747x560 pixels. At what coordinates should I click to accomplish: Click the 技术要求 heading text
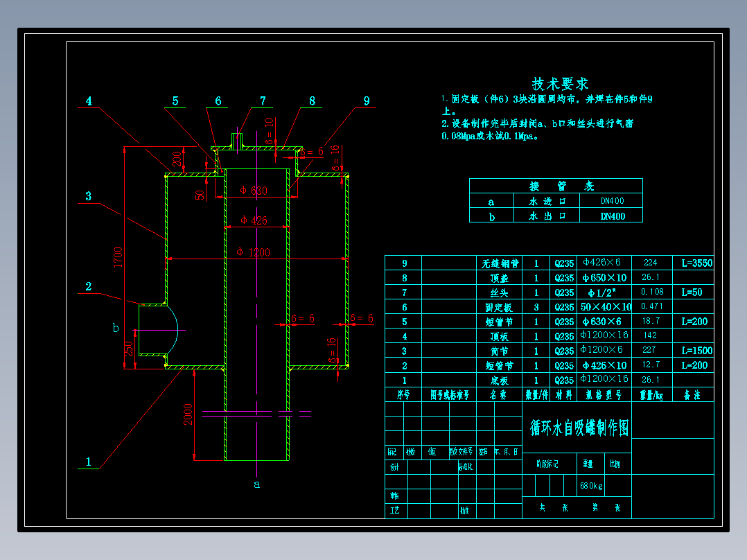560,84
